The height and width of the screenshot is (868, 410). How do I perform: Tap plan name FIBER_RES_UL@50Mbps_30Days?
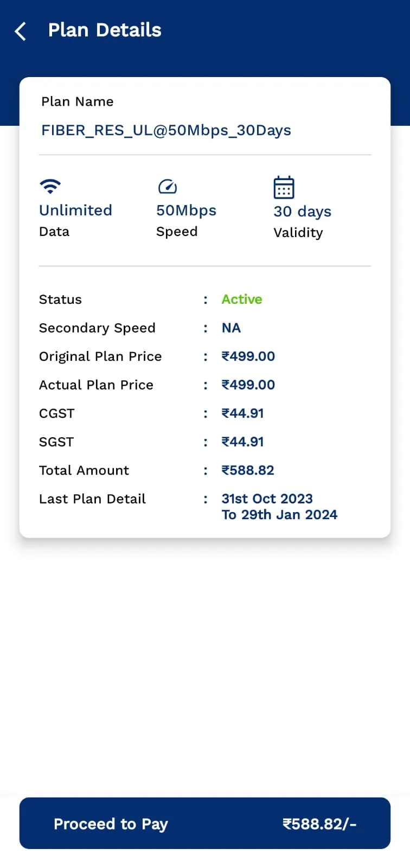[166, 130]
